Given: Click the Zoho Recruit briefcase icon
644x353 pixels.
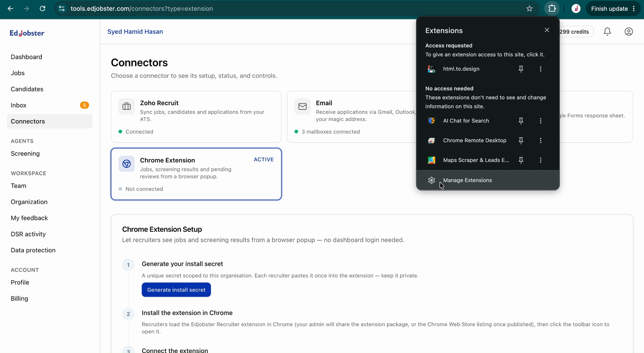Looking at the screenshot, I should point(126,106).
